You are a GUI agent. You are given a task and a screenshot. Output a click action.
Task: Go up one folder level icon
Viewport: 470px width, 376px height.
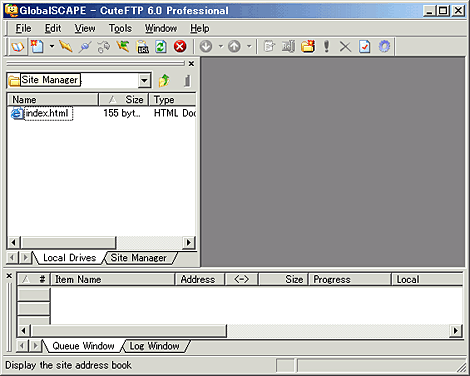[164, 81]
